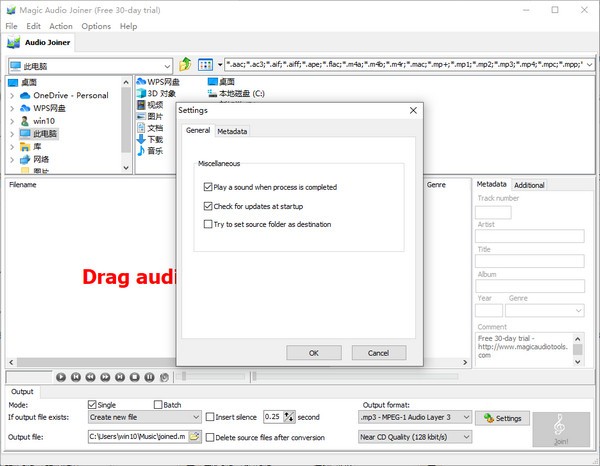This screenshot has width=600, height=466.
Task: Select the 文档 folder in file list
Action: click(150, 128)
